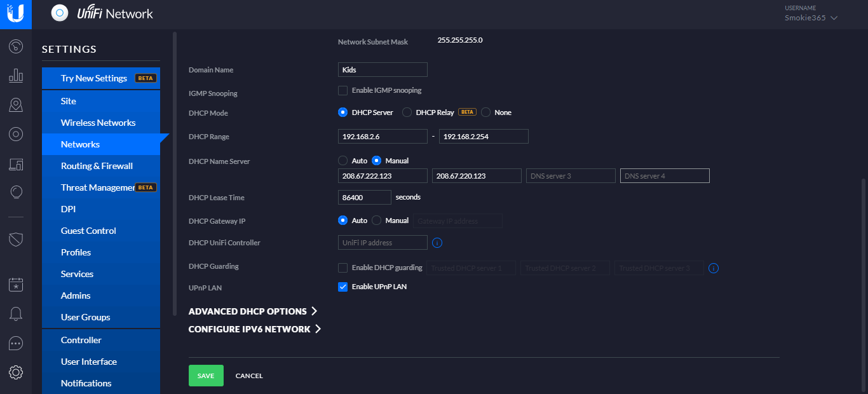Go to Wireless Networks settings
The height and width of the screenshot is (394, 868).
(x=98, y=123)
